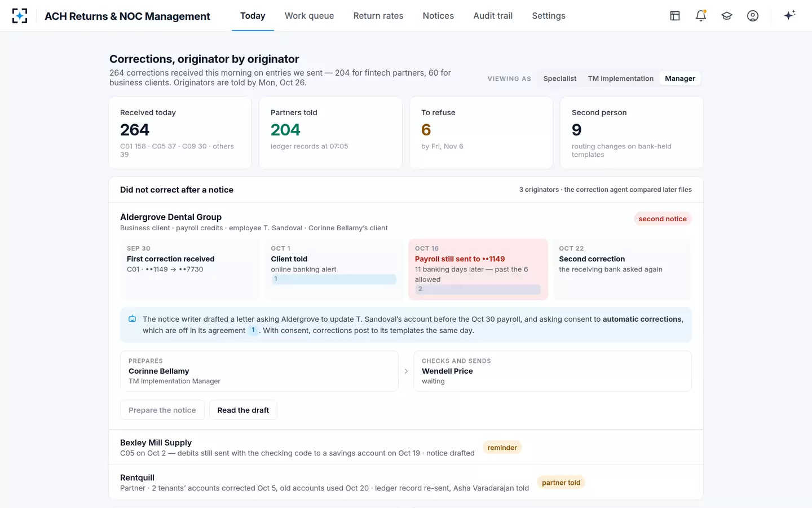Click the app logo icon
The width and height of the screenshot is (812, 508).
pos(20,16)
